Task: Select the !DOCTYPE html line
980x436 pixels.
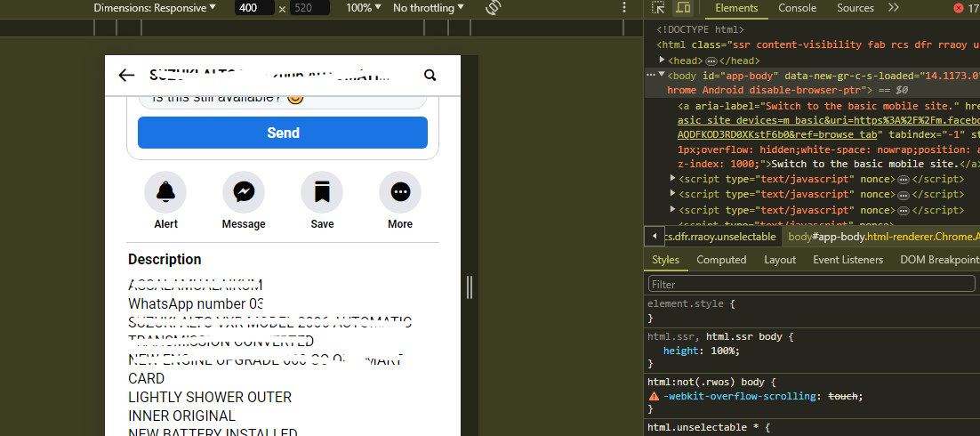Action: [700, 29]
